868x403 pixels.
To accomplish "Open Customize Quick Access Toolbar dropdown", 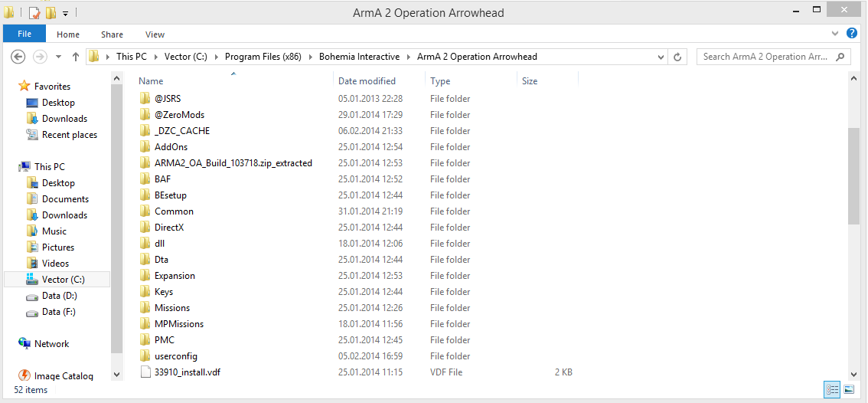I will point(65,13).
